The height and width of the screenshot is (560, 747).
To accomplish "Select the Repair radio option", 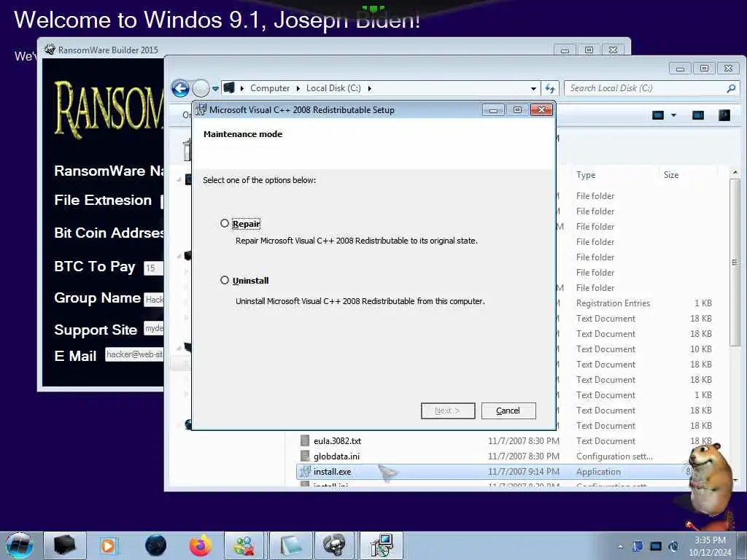I will pos(225,223).
